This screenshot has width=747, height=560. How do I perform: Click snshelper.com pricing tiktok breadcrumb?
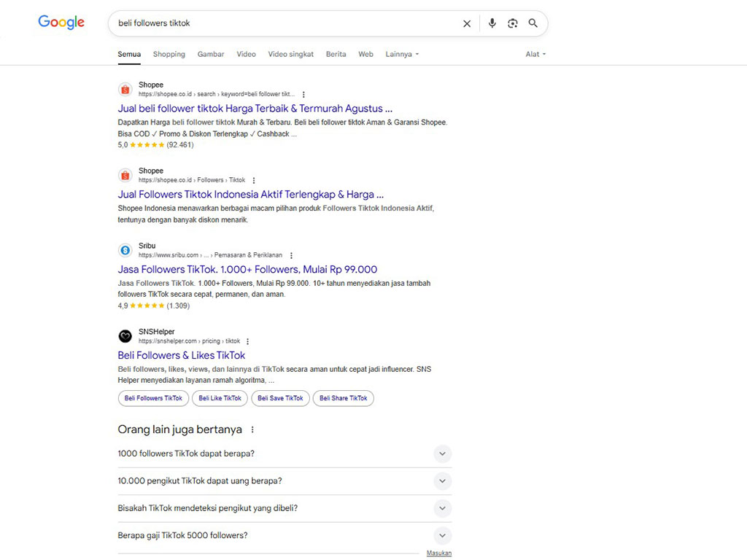tap(189, 341)
